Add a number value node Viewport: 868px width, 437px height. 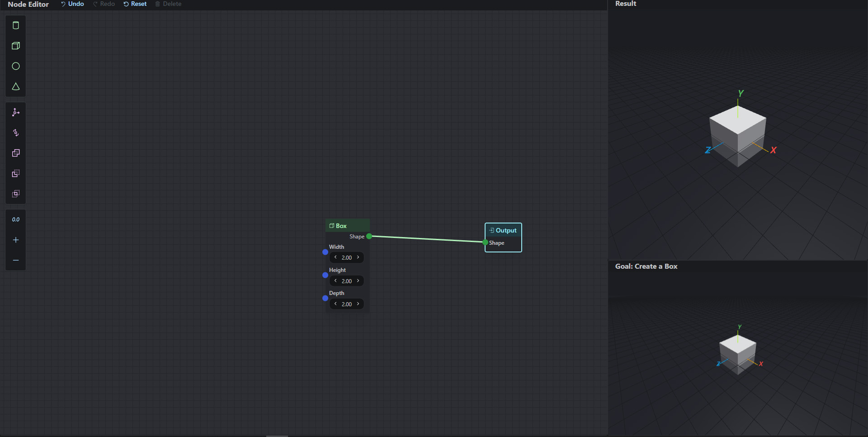(x=16, y=219)
